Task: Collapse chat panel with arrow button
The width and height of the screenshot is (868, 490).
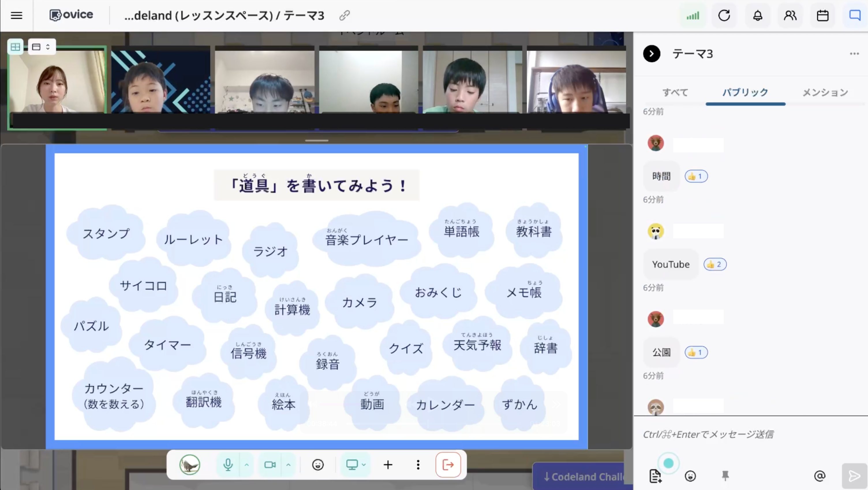Action: point(652,54)
